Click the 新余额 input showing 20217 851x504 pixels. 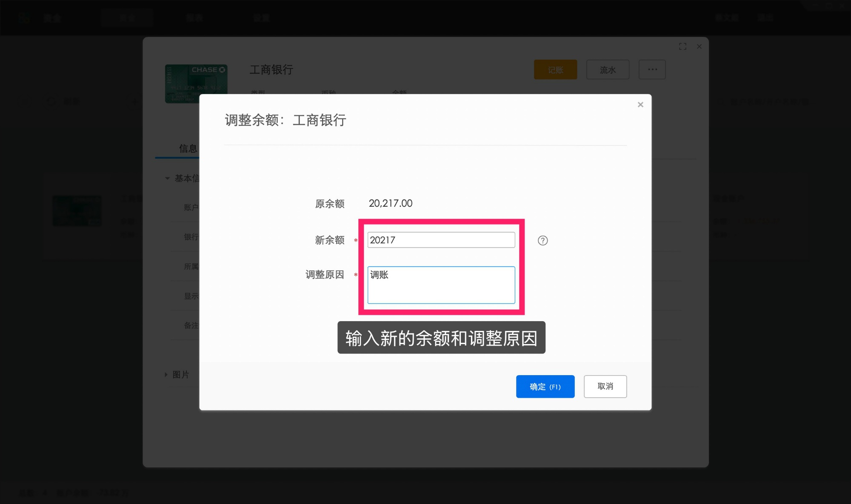(x=441, y=239)
